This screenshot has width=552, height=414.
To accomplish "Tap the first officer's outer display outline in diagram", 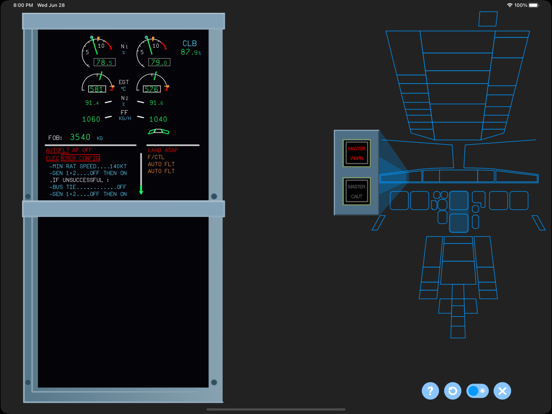I will pos(519,200).
